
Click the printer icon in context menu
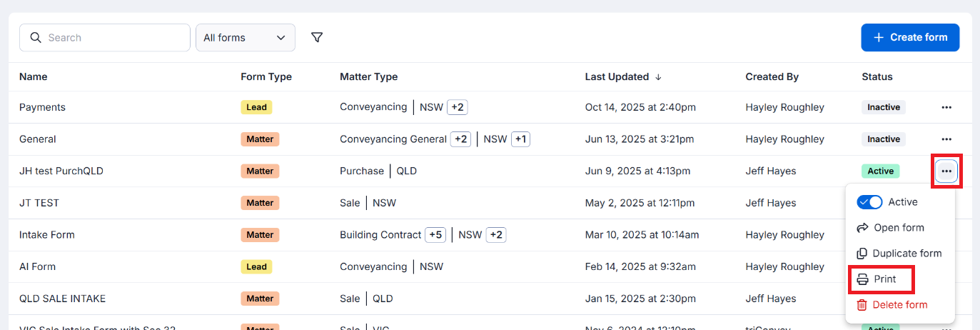[862, 279]
